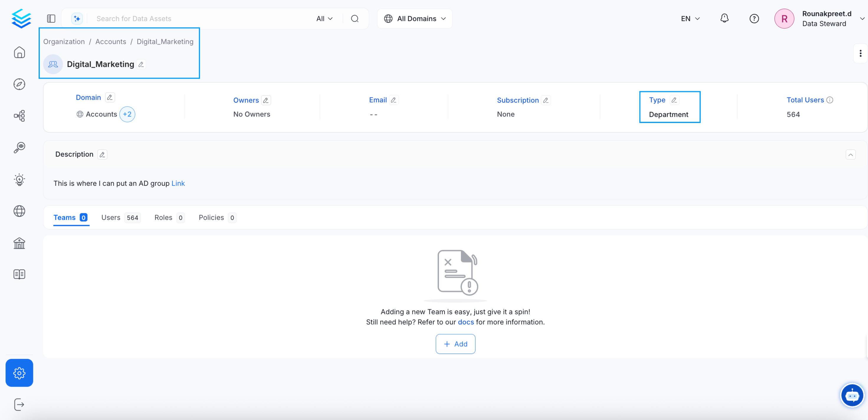Open the docs link
This screenshot has height=420, width=868.
[x=466, y=322]
